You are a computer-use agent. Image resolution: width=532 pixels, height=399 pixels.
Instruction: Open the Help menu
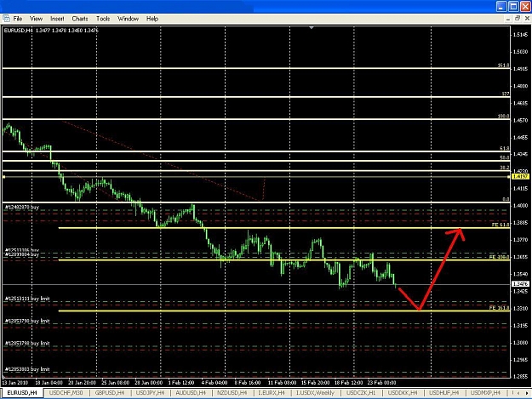152,19
